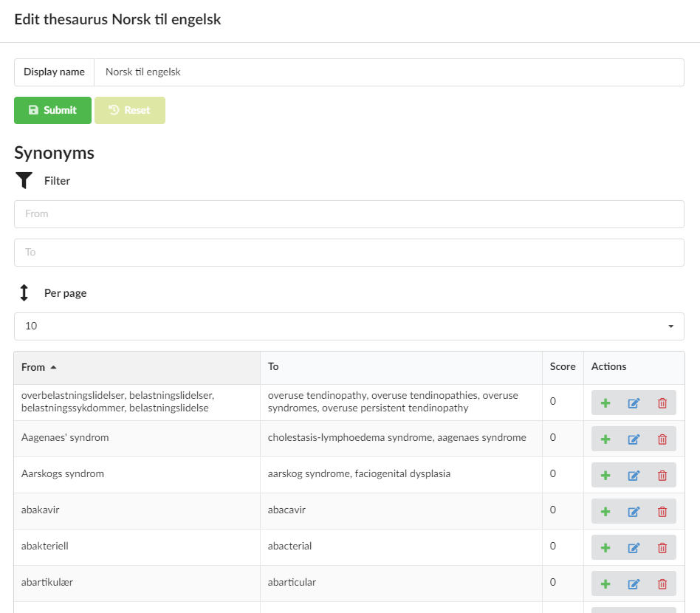Select the 'abacterial' table cell
The height and width of the screenshot is (613, 700).
(x=401, y=547)
